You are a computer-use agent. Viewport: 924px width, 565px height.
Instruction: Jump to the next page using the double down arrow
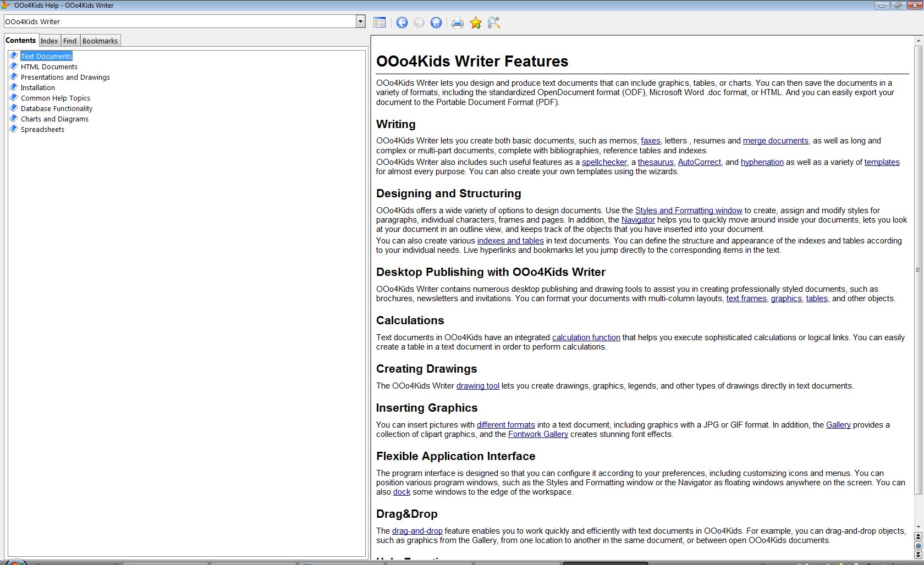point(918,555)
